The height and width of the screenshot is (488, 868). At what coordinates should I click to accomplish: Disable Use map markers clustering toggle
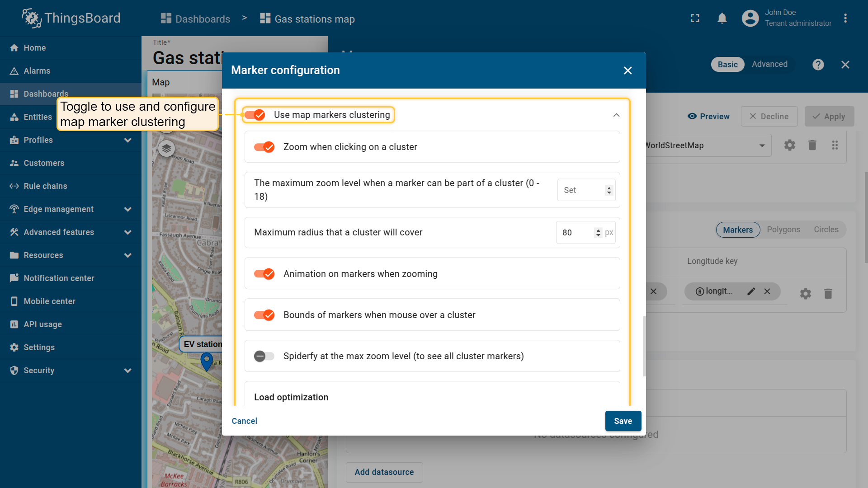[x=255, y=115]
